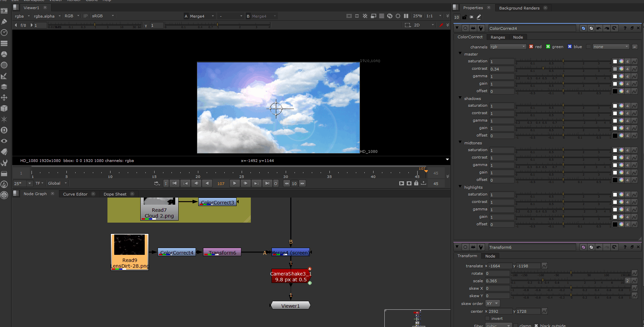Screen dimensions: 644x327
Task: Step to next keyframe button
Action: click(257, 183)
